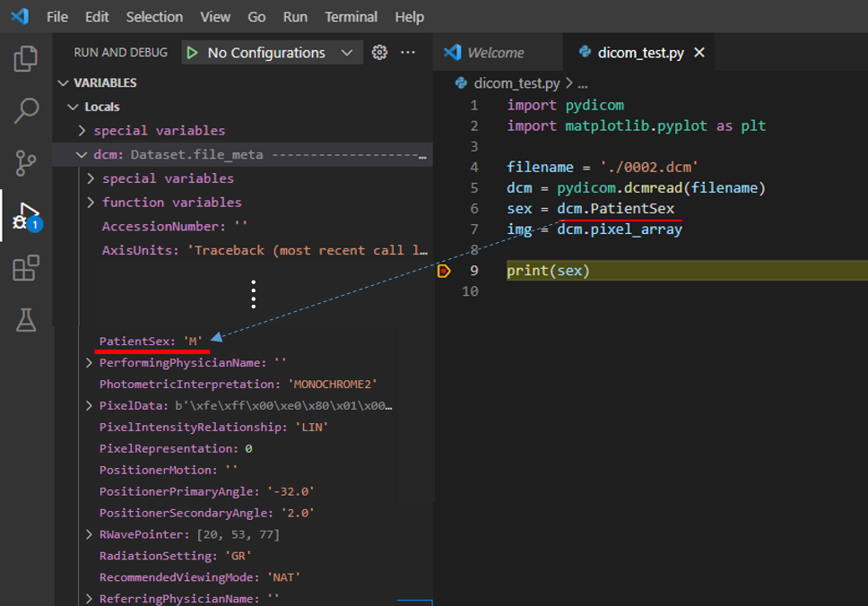The width and height of the screenshot is (868, 606).
Task: Toggle the breakpoint on line 9
Action: tap(443, 271)
